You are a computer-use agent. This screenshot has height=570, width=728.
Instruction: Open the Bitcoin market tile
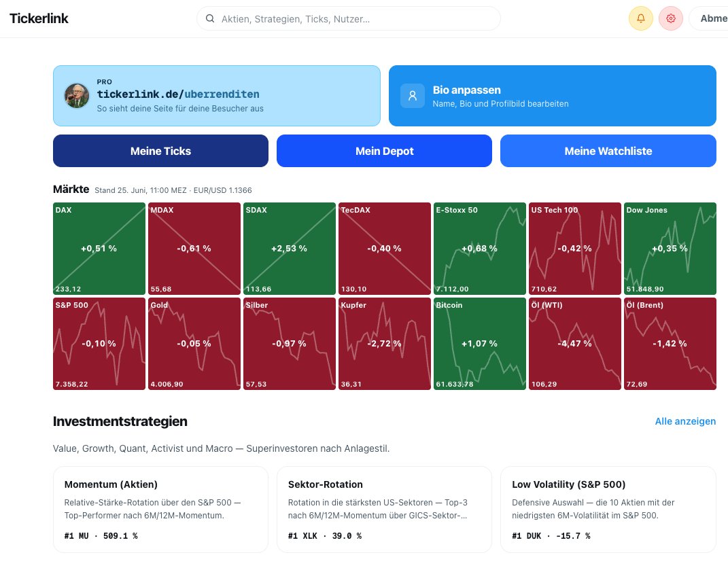pyautogui.click(x=480, y=344)
